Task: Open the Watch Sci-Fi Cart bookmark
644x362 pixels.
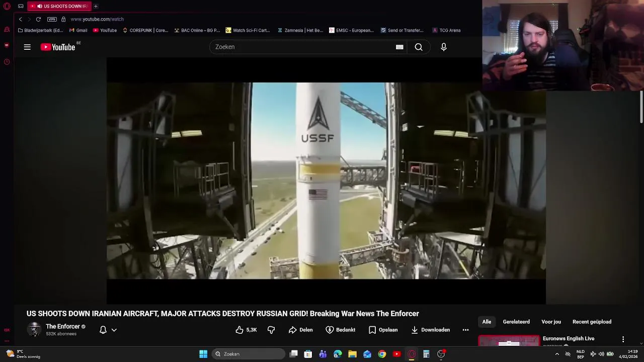Action: click(248, 30)
